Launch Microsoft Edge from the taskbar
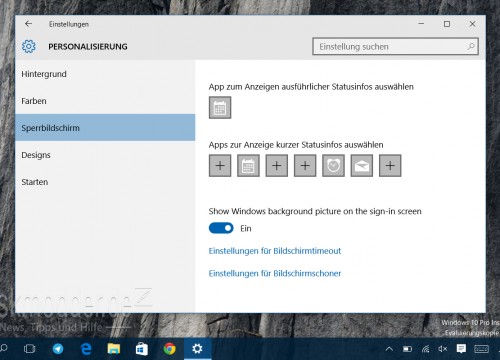Image resolution: width=500 pixels, height=360 pixels. point(86,349)
